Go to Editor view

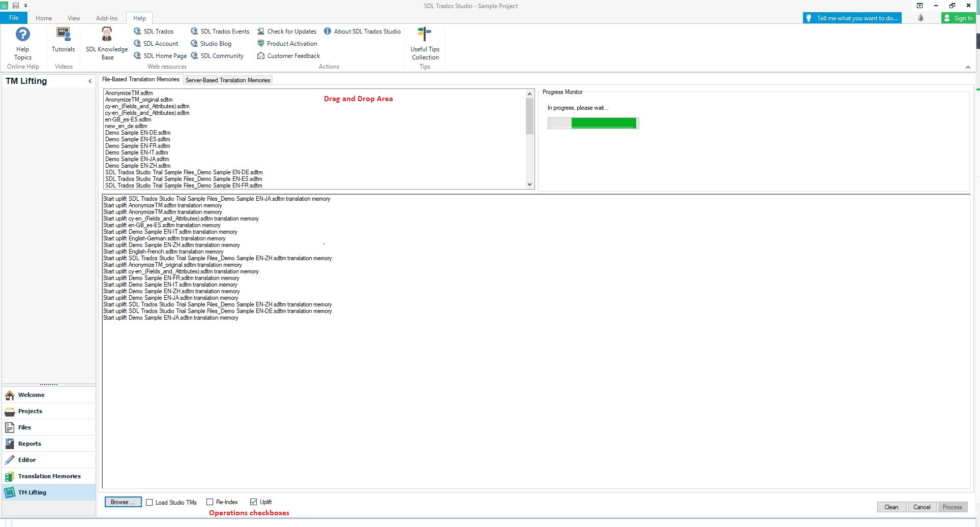49,460
